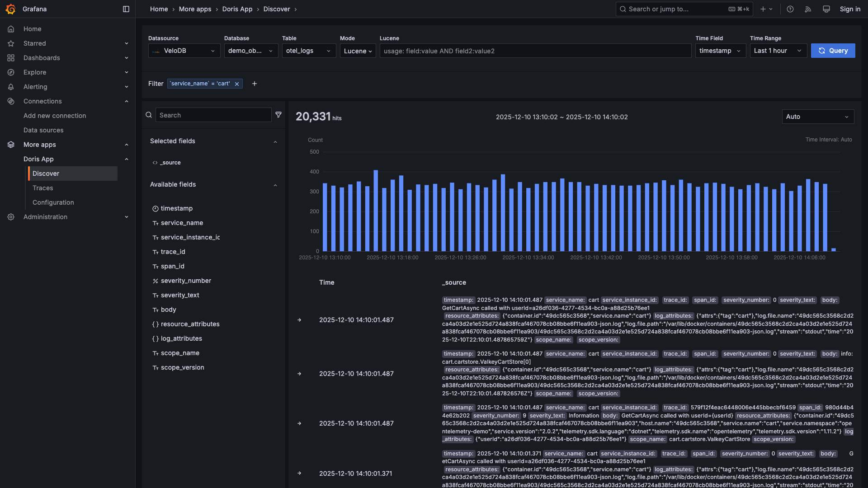Open the news RSS feed icon

coord(808,9)
